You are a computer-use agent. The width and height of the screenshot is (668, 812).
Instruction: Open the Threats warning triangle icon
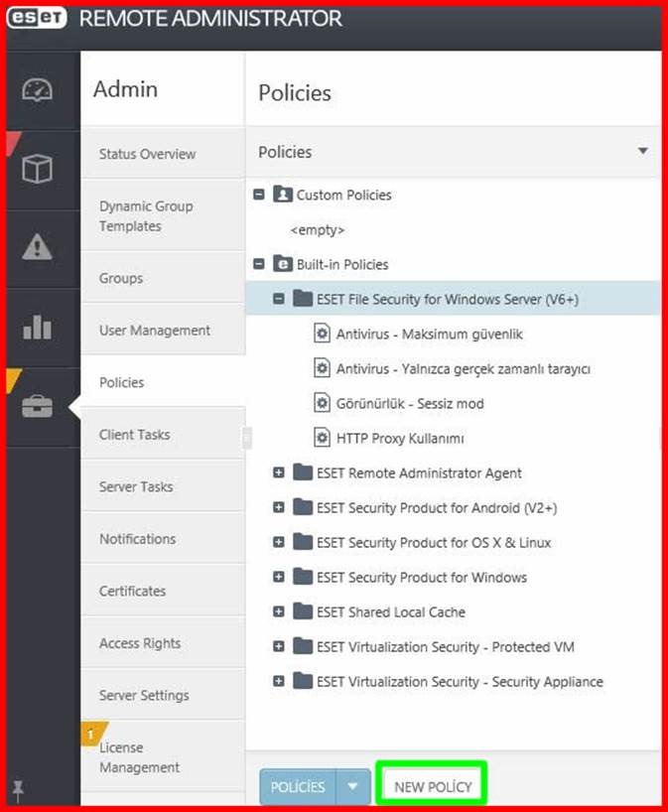click(38, 246)
